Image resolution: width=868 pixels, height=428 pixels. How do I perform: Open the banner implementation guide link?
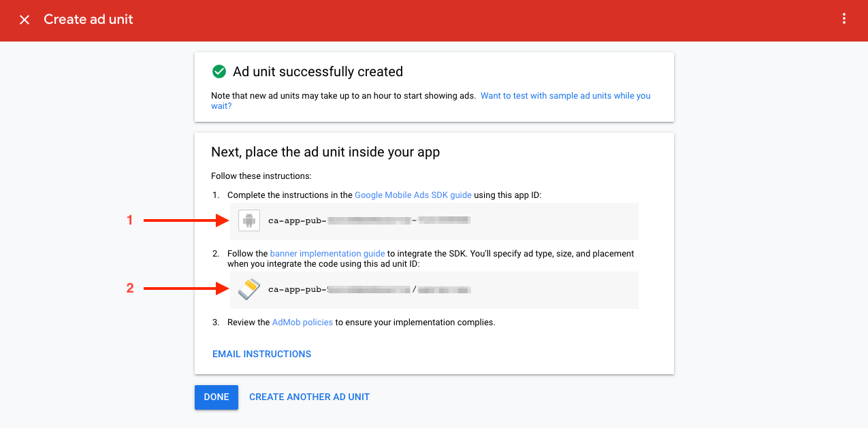click(x=327, y=253)
